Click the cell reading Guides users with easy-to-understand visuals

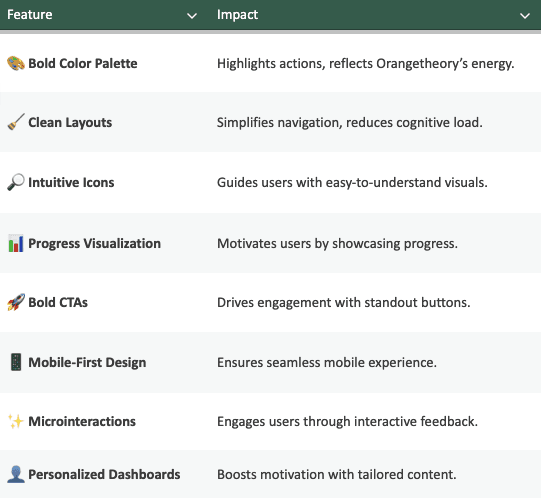[375, 182]
